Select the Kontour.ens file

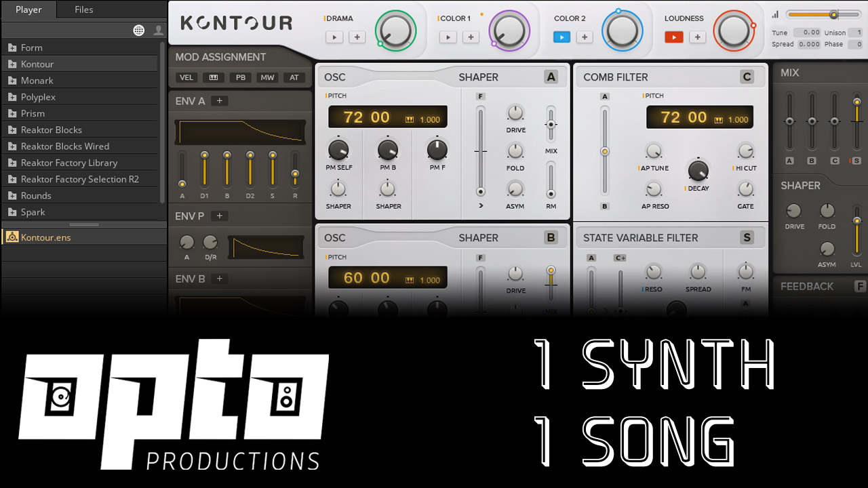pos(84,237)
